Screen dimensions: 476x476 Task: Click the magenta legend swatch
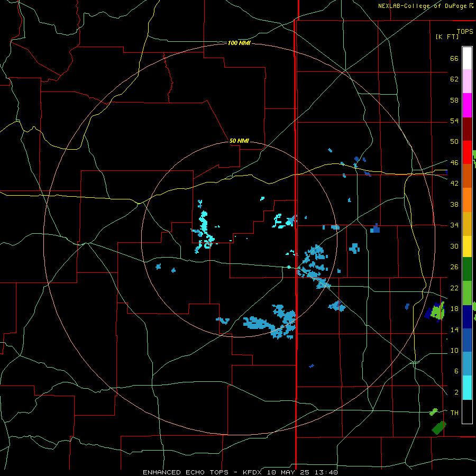467,105
